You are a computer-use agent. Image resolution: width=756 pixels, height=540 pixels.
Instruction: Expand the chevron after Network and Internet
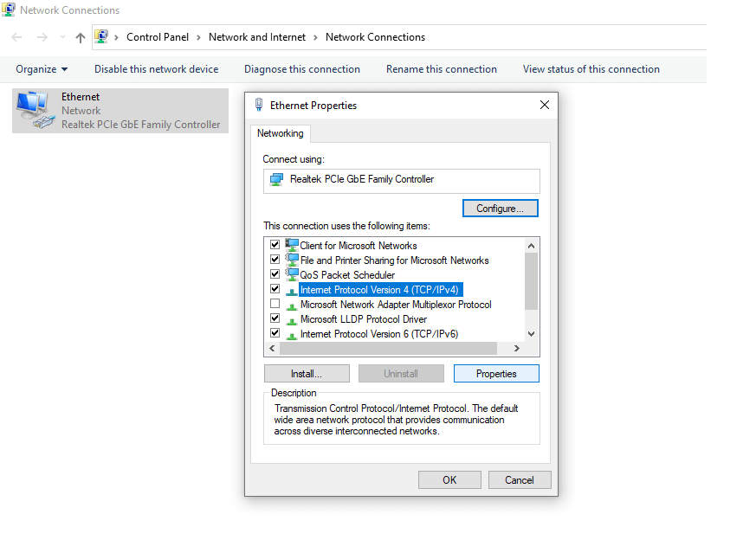click(x=315, y=37)
